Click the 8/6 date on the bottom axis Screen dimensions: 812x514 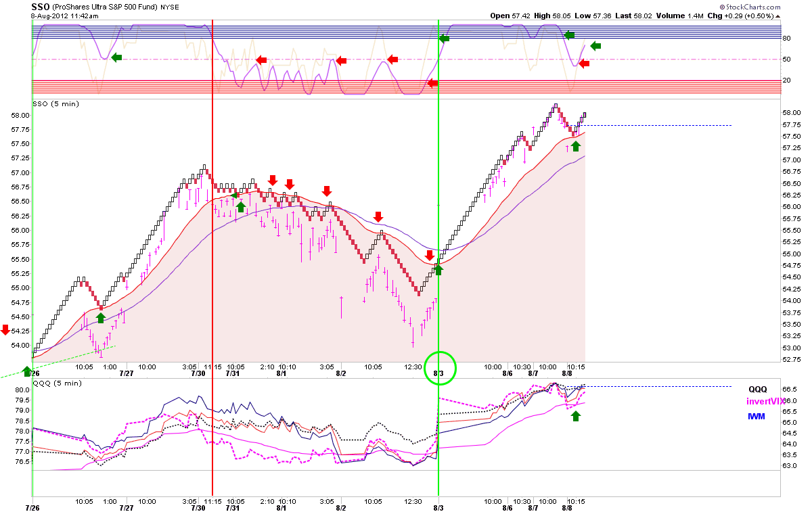pos(507,507)
